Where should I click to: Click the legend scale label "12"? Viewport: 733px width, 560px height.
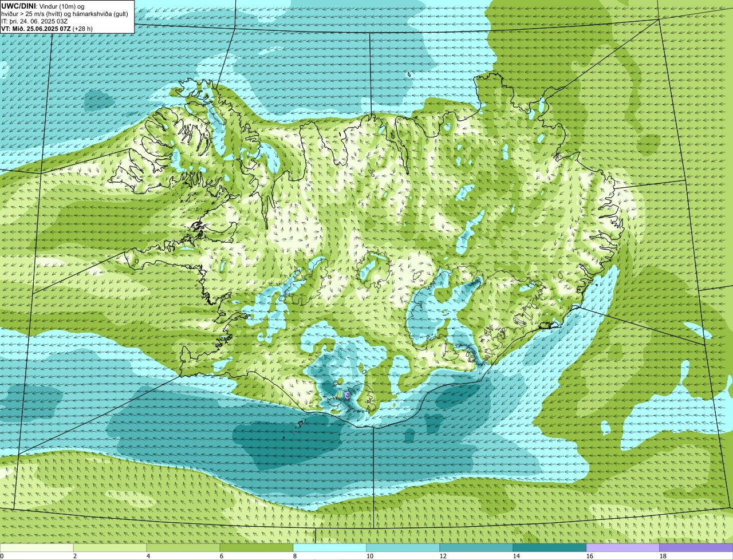click(x=443, y=556)
